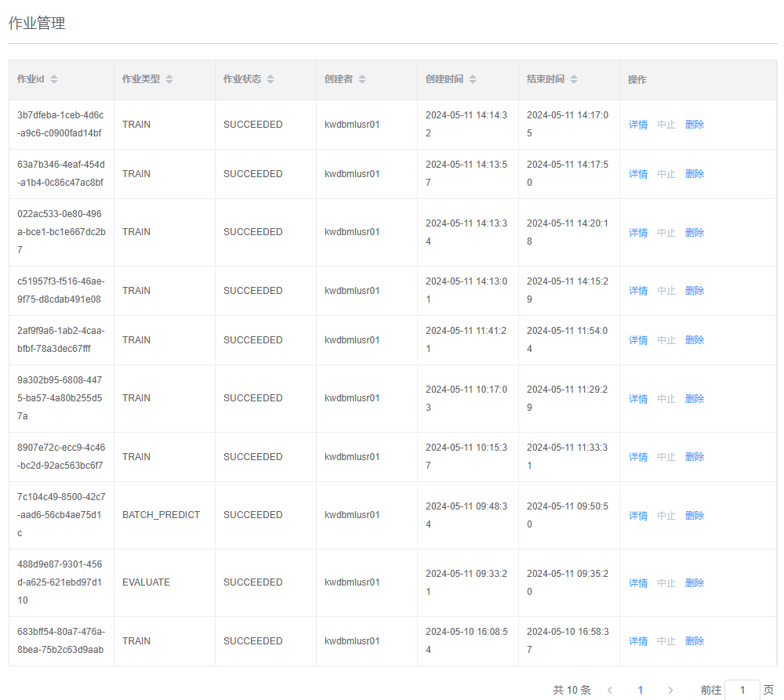Delete job c51957f3 using 删除
This screenshot has height=700, width=784.
coord(695,291)
